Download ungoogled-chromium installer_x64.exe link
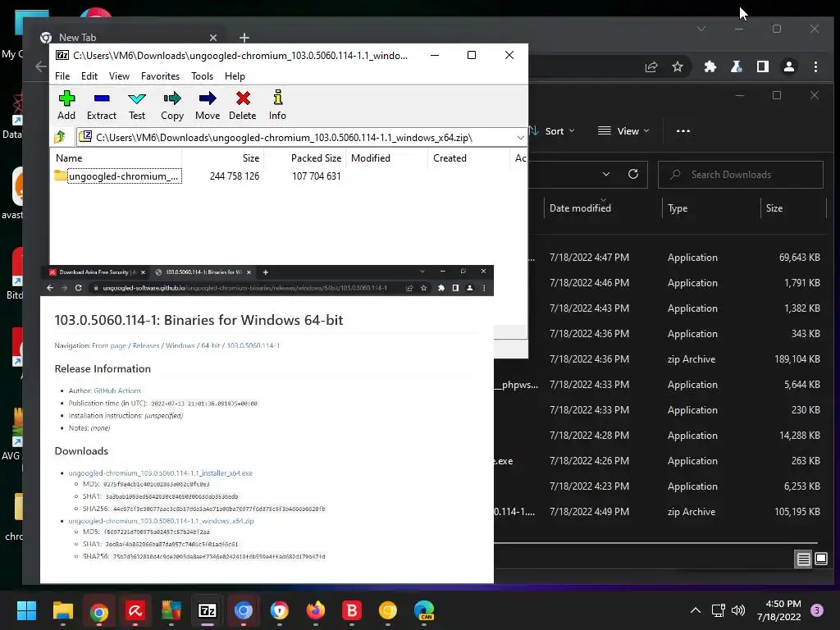Screen dimensions: 840x630 tap(160, 473)
